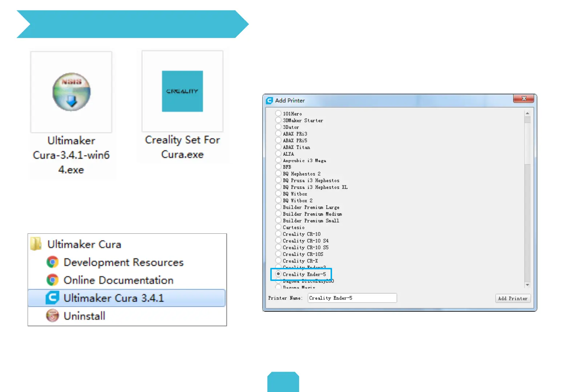Open Online Documentation menu entry

click(x=118, y=280)
